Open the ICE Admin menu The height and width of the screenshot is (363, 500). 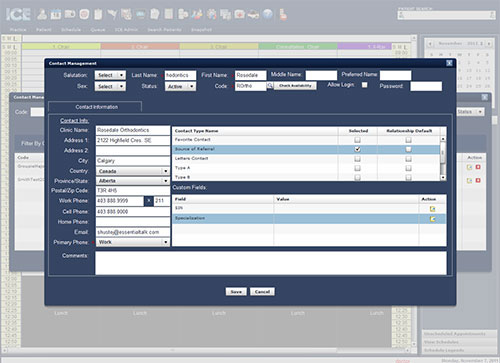tap(126, 29)
